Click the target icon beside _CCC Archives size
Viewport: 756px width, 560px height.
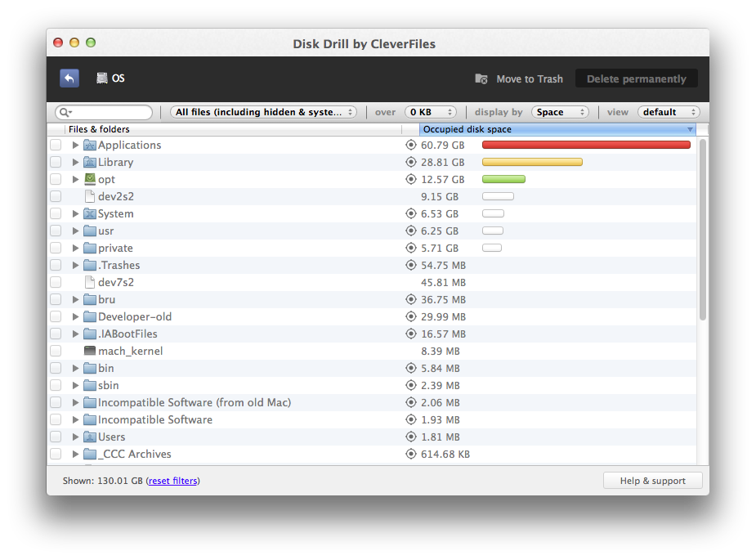411,454
